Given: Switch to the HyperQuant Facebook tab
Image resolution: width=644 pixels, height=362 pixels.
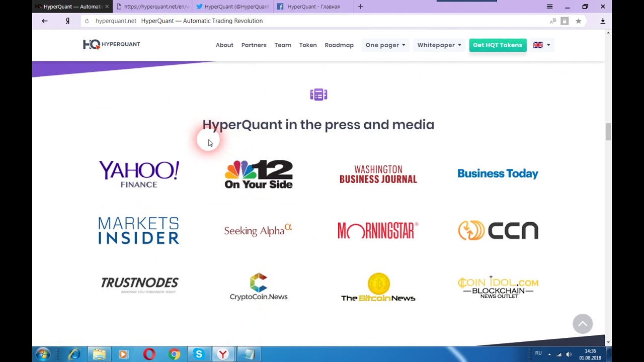Looking at the screenshot, I should pos(313,7).
